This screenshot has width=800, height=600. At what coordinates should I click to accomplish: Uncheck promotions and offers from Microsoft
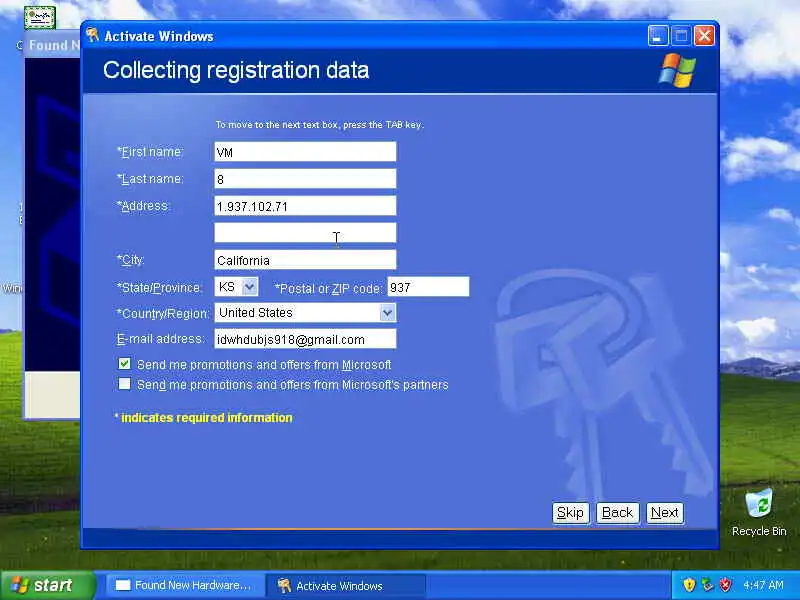tap(124, 364)
